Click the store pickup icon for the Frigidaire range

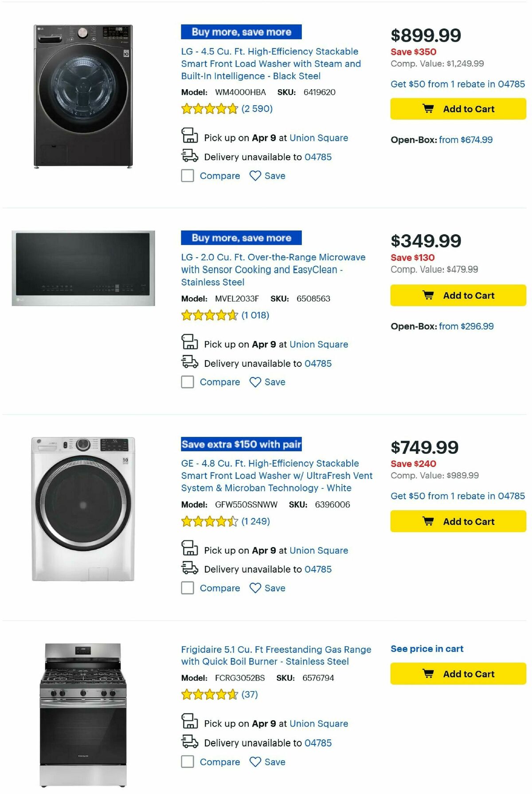click(x=190, y=723)
